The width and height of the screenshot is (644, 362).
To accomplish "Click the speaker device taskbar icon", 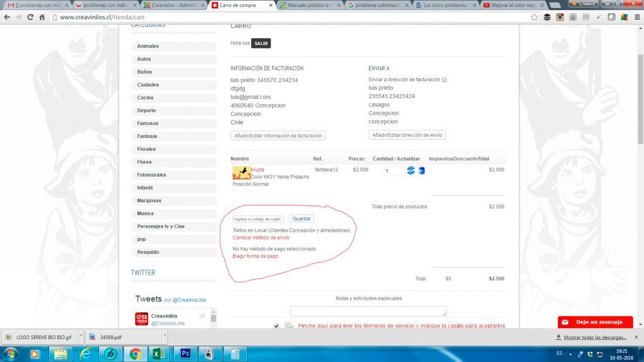I will pyautogui.click(x=209, y=354).
